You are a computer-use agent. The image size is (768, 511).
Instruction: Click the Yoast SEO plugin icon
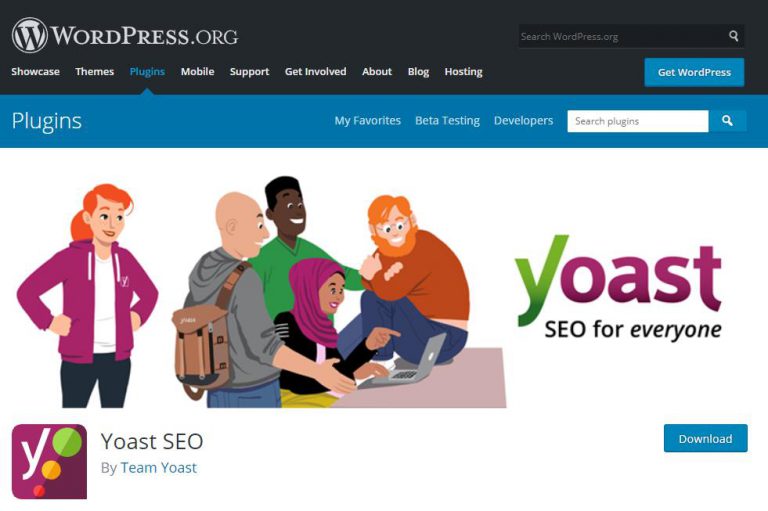coord(49,462)
